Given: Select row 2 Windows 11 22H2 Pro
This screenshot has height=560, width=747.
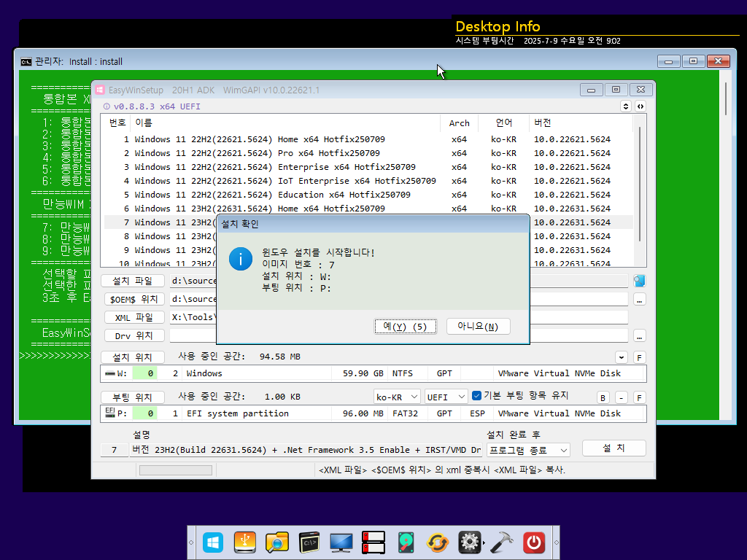Looking at the screenshot, I should pyautogui.click(x=368, y=153).
